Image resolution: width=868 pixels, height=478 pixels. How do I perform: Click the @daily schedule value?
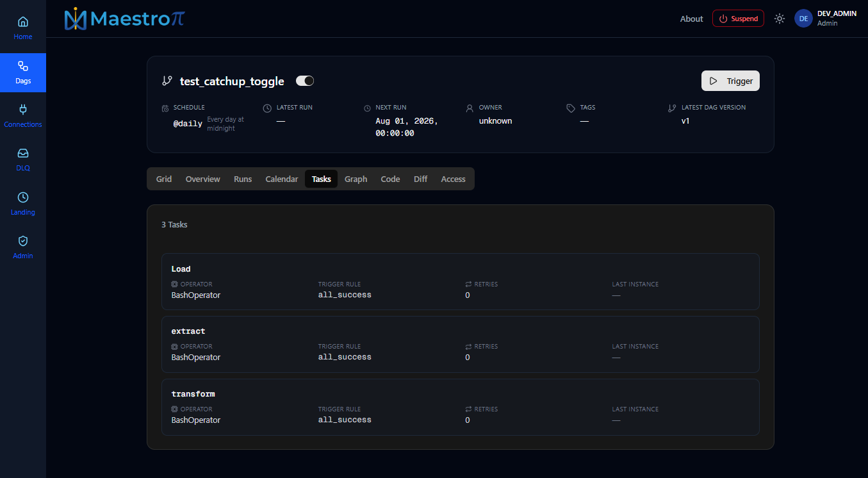[x=188, y=124]
